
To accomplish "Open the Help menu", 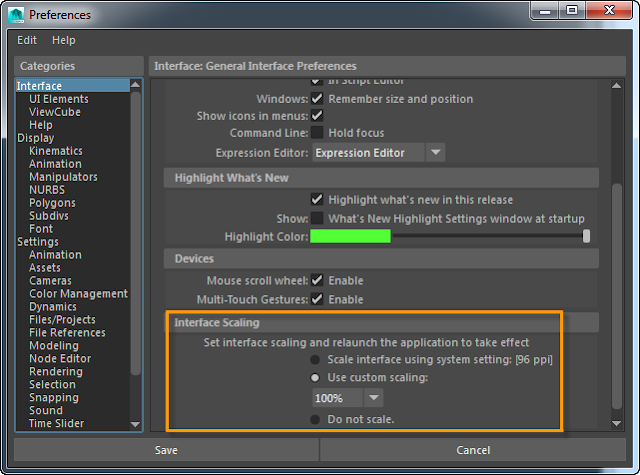I will click(64, 40).
